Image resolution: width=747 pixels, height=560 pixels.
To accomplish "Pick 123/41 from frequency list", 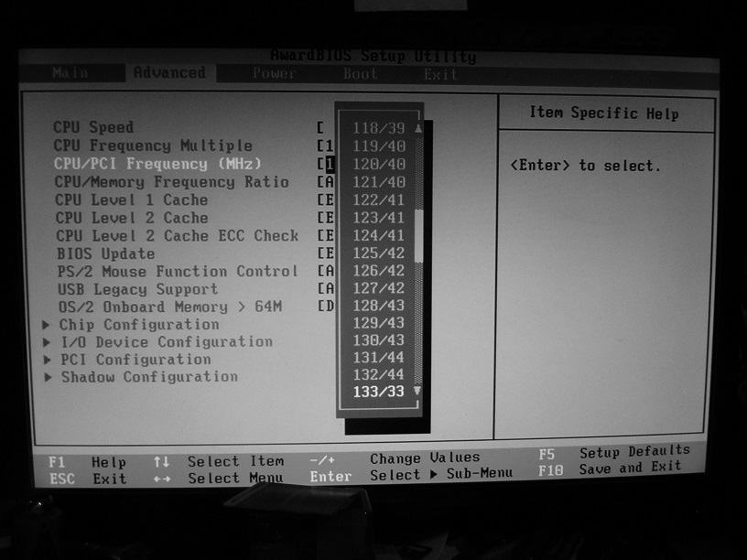I will coord(379,218).
